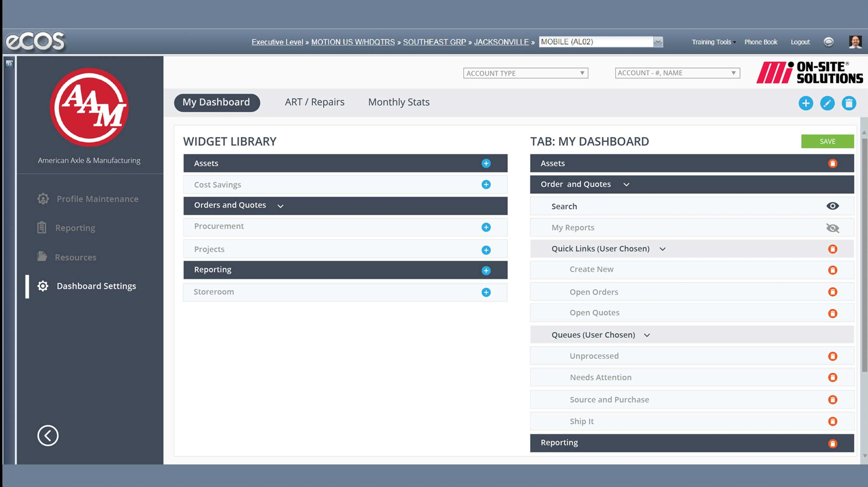The height and width of the screenshot is (487, 868).
Task: Collapse left navigation sidebar
Action: click(x=48, y=435)
